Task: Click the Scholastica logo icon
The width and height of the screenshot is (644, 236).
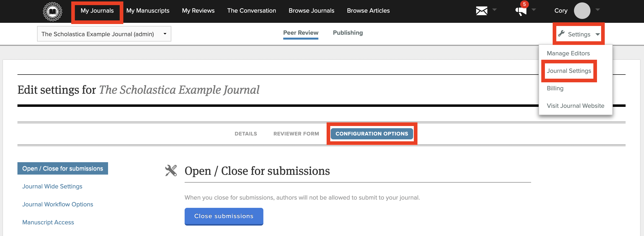Action: [53, 11]
